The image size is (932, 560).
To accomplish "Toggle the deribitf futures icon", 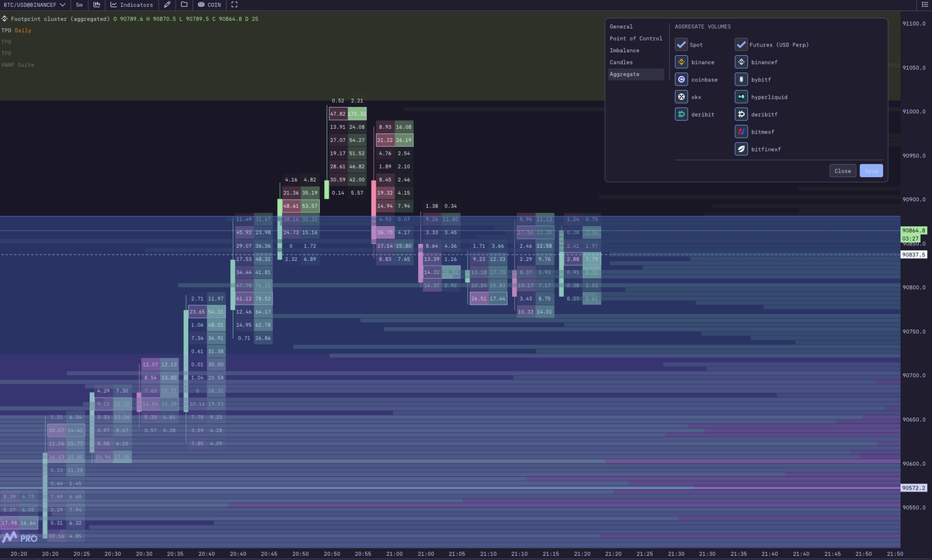I will [742, 114].
